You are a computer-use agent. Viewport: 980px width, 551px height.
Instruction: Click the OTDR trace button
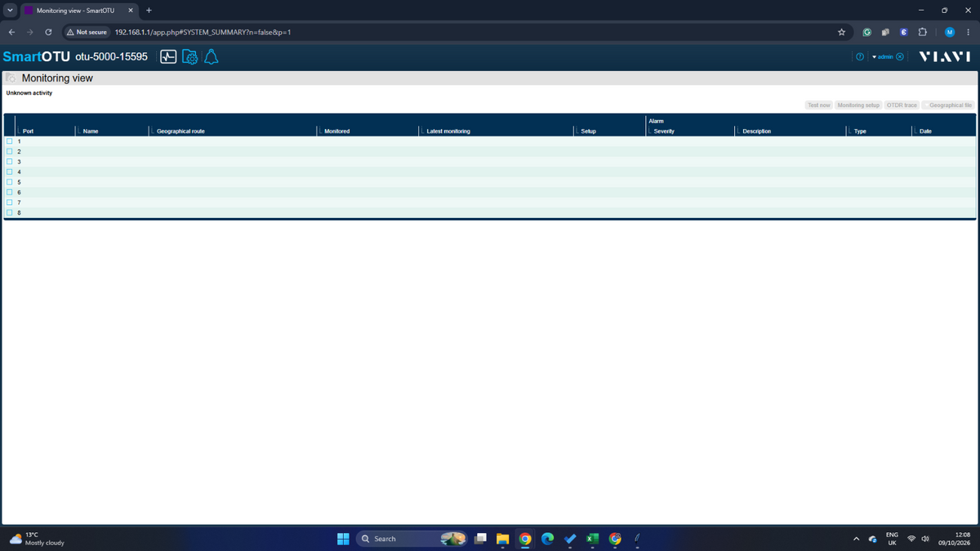tap(902, 105)
